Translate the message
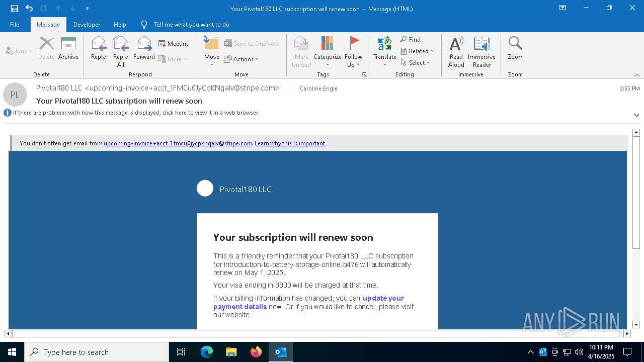 [385, 51]
